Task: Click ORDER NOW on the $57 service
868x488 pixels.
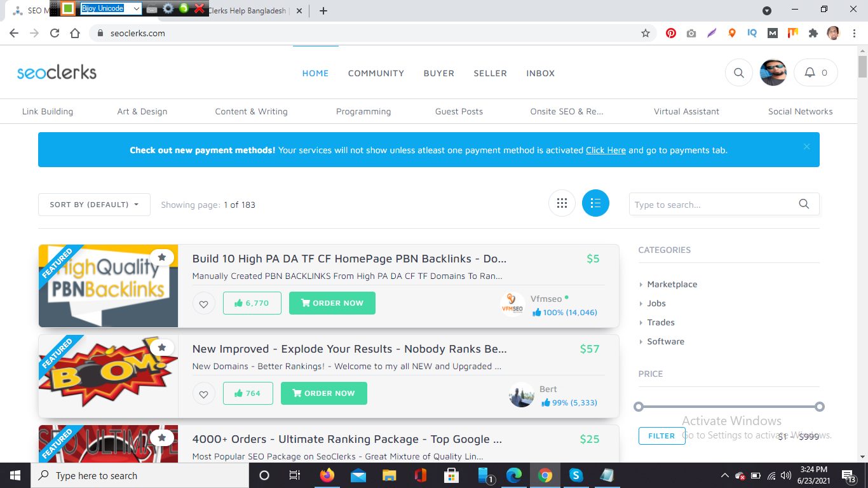Action: point(323,393)
